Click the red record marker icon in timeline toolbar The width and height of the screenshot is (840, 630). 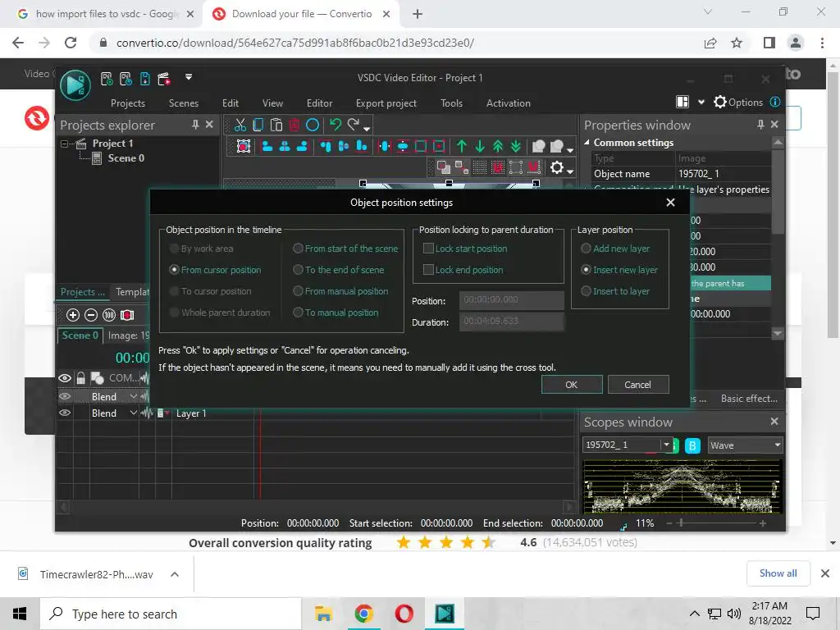point(127,315)
